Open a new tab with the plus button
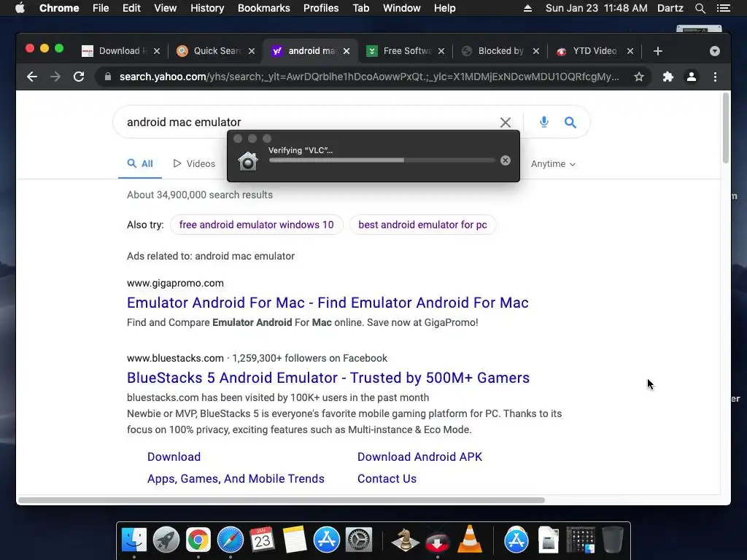Viewport: 747px width, 560px height. (657, 51)
